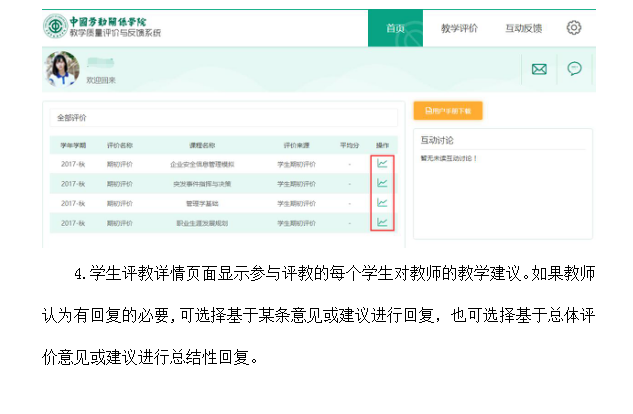Switch to the 首页 tab
The height and width of the screenshot is (414, 633).
point(395,28)
